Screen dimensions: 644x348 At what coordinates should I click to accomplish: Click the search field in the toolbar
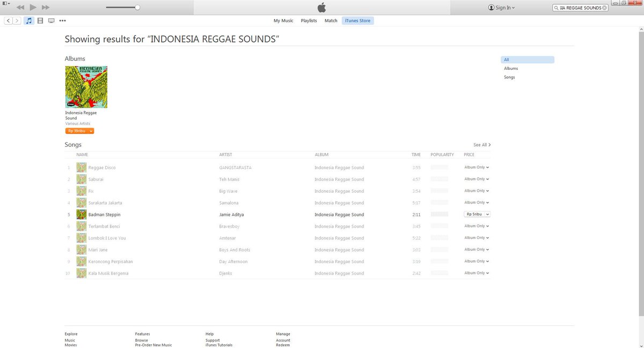[x=581, y=8]
